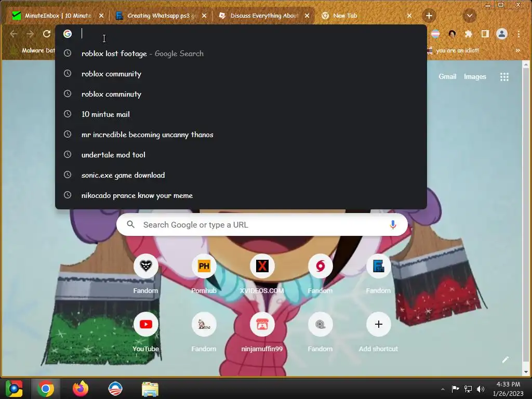Launch Firefox from the taskbar
The image size is (532, 399).
tap(81, 389)
